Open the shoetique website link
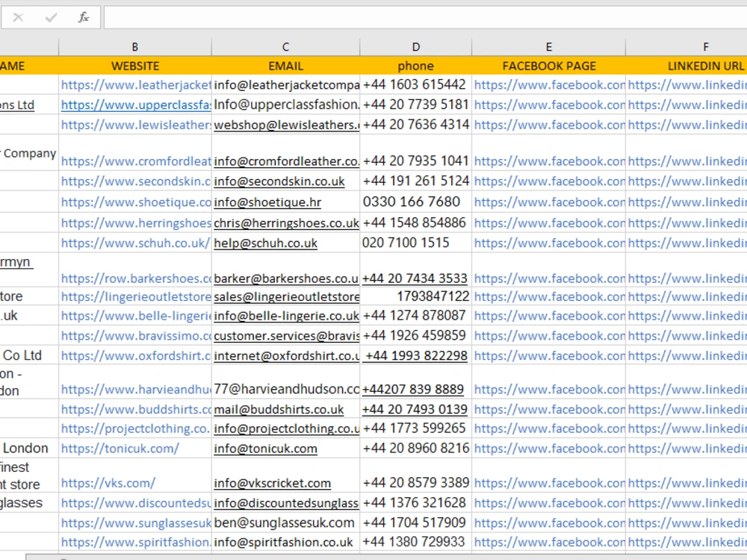The width and height of the screenshot is (747, 560). pyautogui.click(x=136, y=202)
